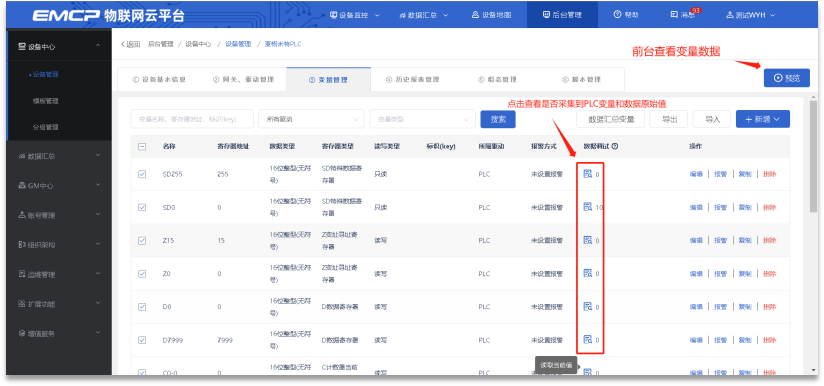Click the 组织架构 sidebar icon

[x=22, y=245]
